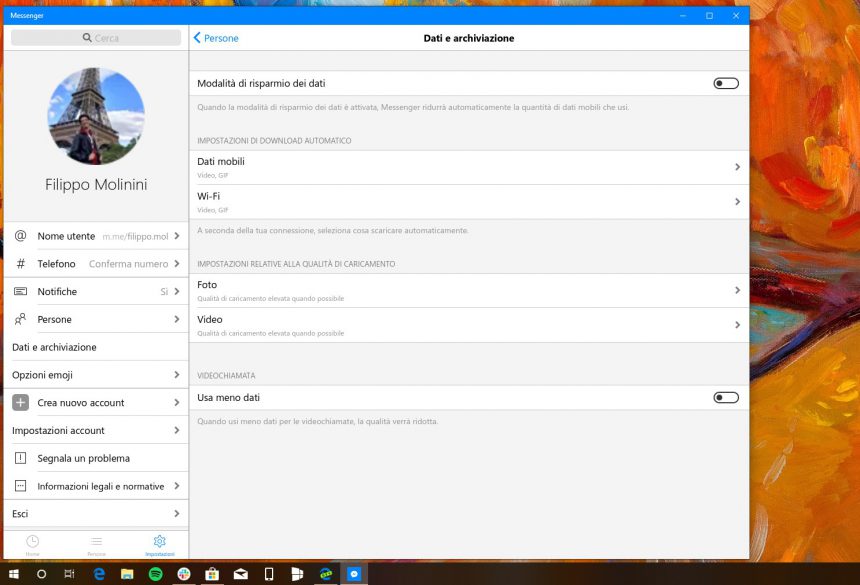Click the Persone people icon in sidebar
Image resolution: width=860 pixels, height=585 pixels.
[20, 319]
